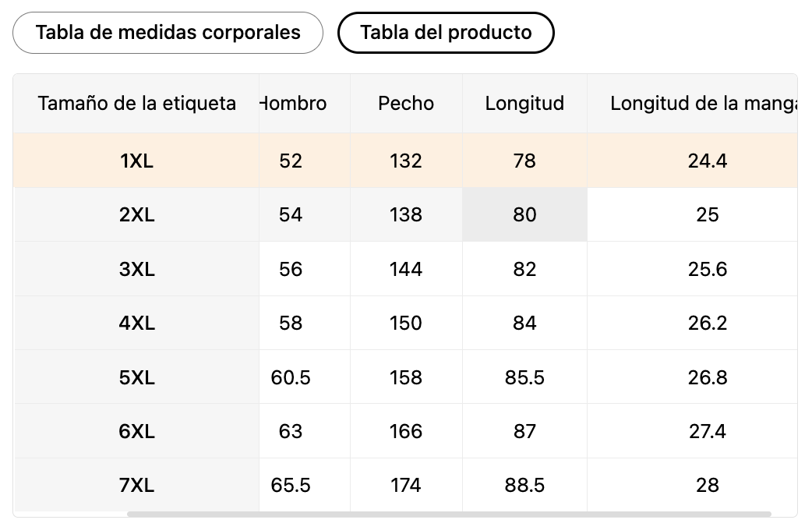Viewport: 812px width, 527px height.
Task: Click the 60.5 shoulder value for 5XL
Action: coord(291,377)
